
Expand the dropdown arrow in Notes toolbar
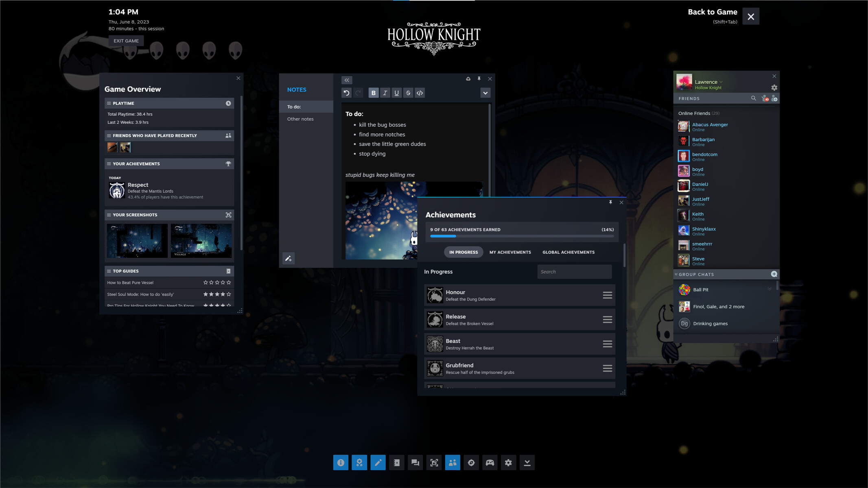click(x=485, y=93)
